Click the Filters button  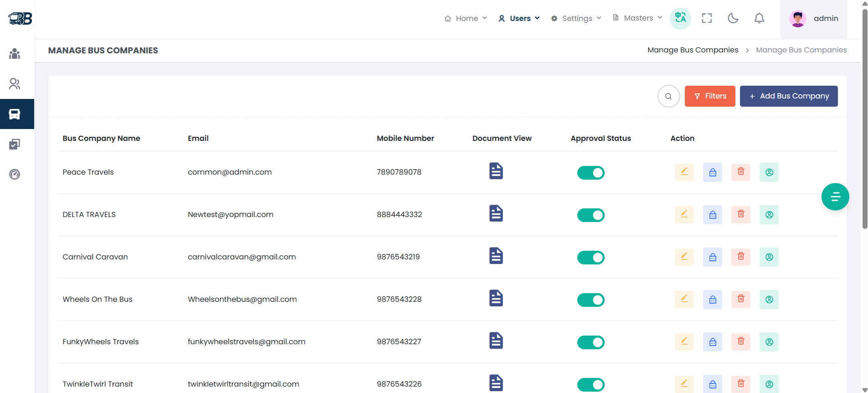coord(710,96)
